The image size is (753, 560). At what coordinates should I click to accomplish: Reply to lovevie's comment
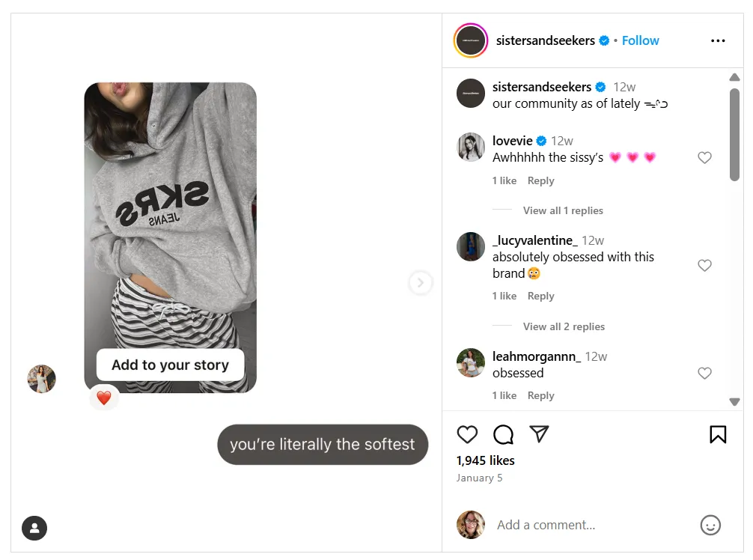tap(540, 180)
